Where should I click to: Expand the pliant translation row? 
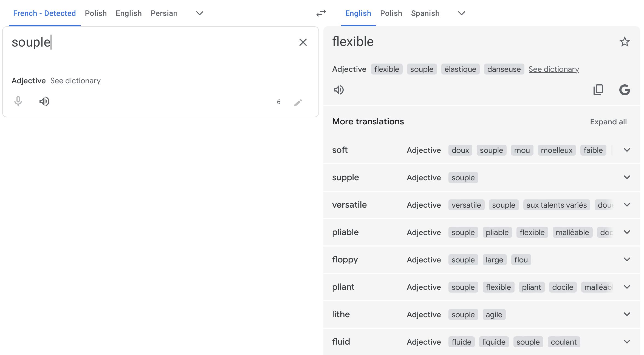pos(627,287)
